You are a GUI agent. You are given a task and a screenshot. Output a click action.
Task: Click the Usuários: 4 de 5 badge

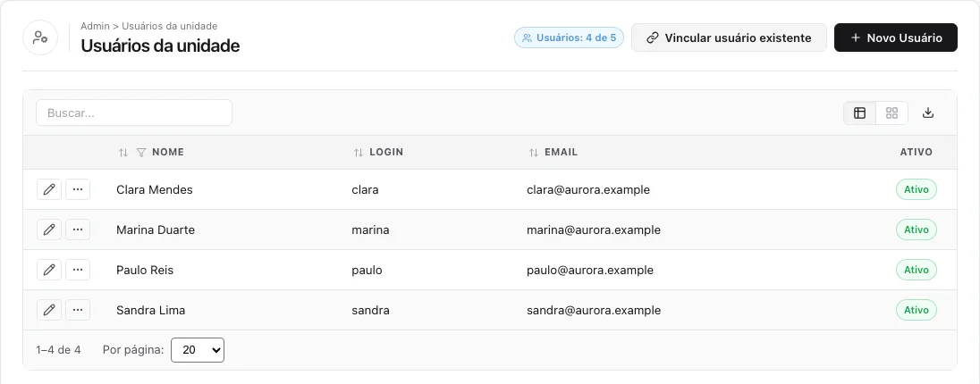pos(569,38)
